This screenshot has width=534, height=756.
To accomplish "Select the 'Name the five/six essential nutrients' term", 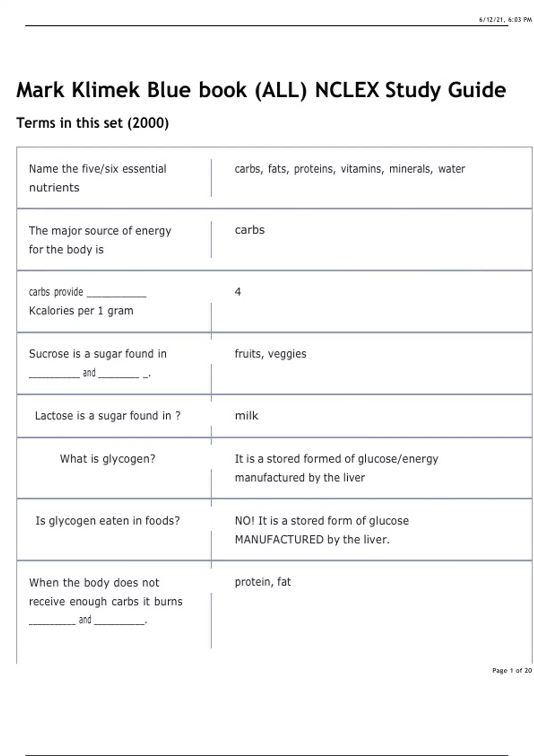I will click(x=97, y=178).
